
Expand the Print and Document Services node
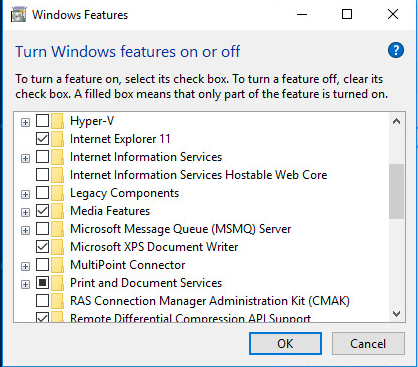(25, 284)
